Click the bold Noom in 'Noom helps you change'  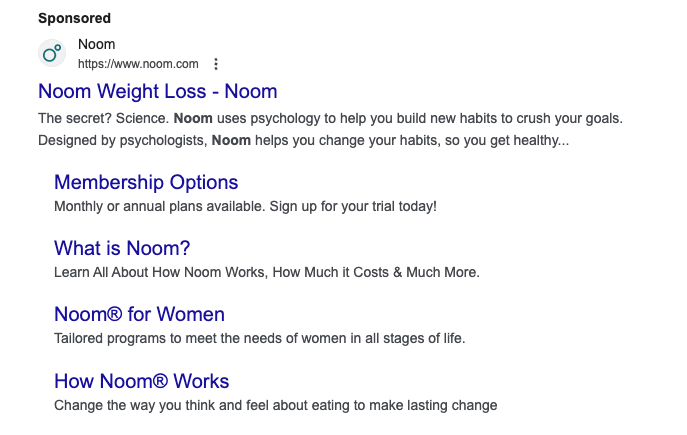tap(231, 140)
